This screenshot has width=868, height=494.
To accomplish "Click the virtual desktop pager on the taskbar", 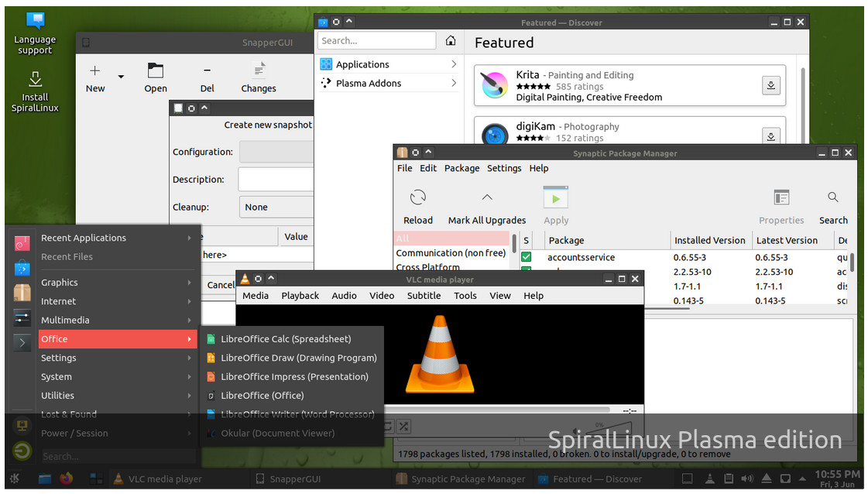I will [x=96, y=479].
